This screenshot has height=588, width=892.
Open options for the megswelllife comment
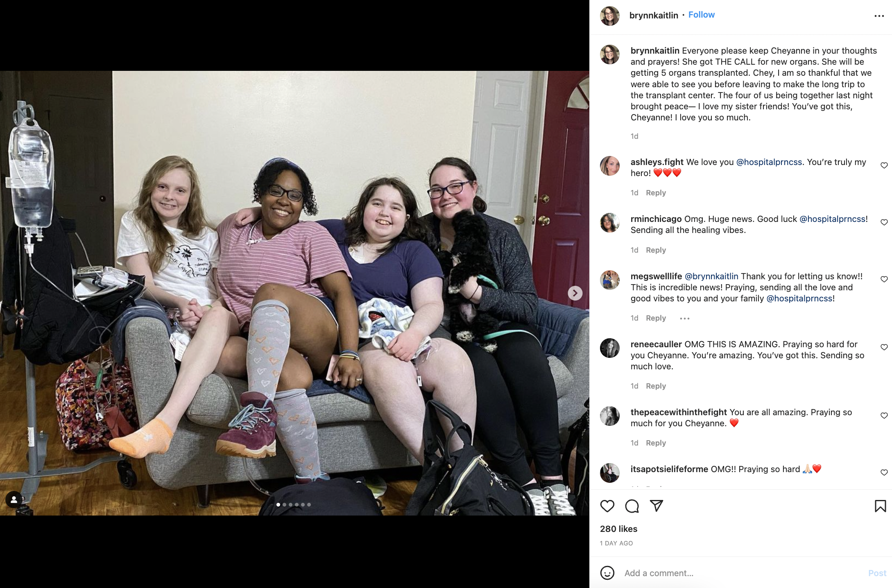click(x=685, y=318)
